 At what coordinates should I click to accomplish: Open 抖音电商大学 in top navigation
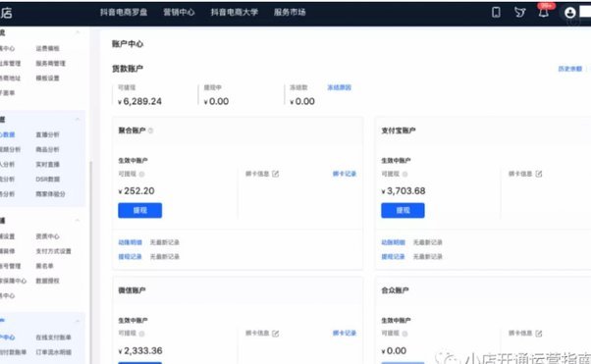234,12
